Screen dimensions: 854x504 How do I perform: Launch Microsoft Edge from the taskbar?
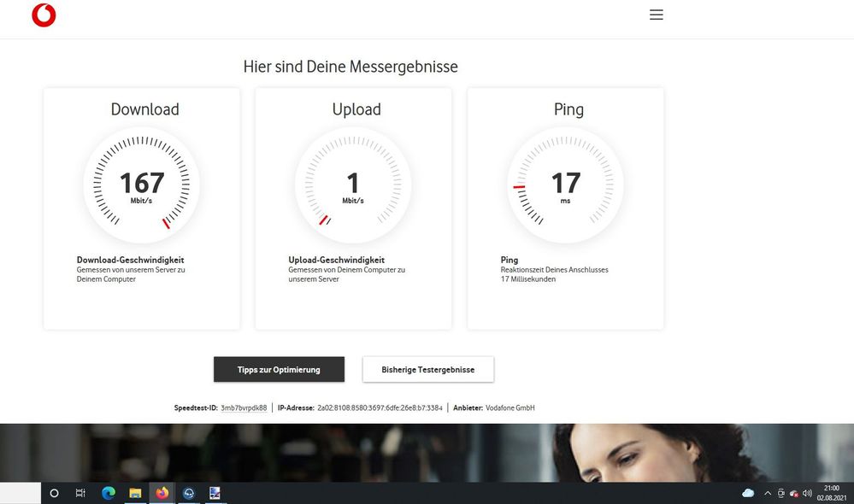109,493
